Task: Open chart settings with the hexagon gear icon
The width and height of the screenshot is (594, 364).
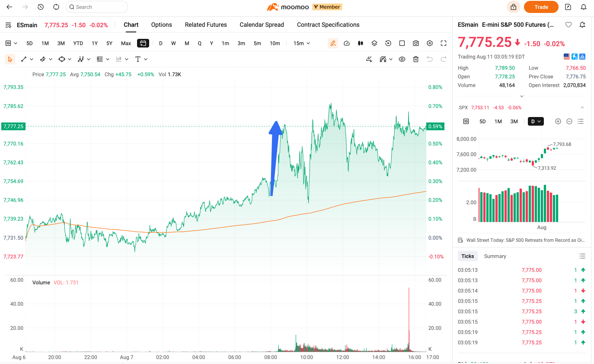Action: tap(430, 43)
